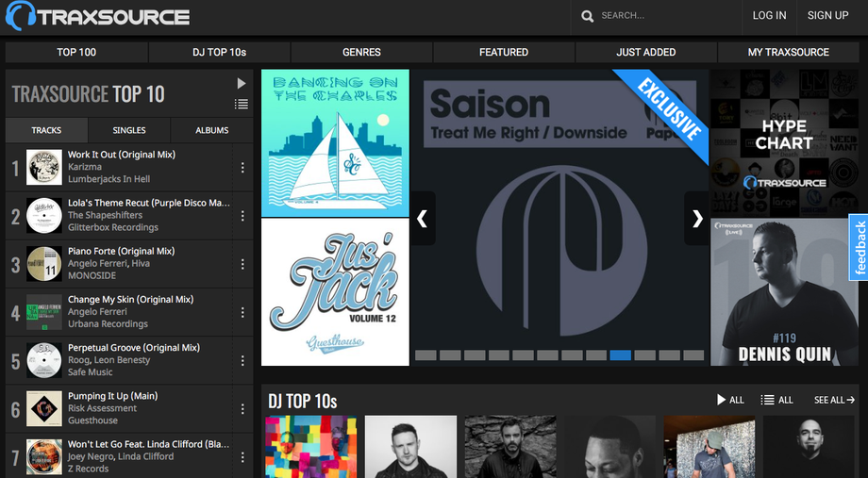The height and width of the screenshot is (478, 868).
Task: Open the Top 10 list view icon
Action: 242,104
